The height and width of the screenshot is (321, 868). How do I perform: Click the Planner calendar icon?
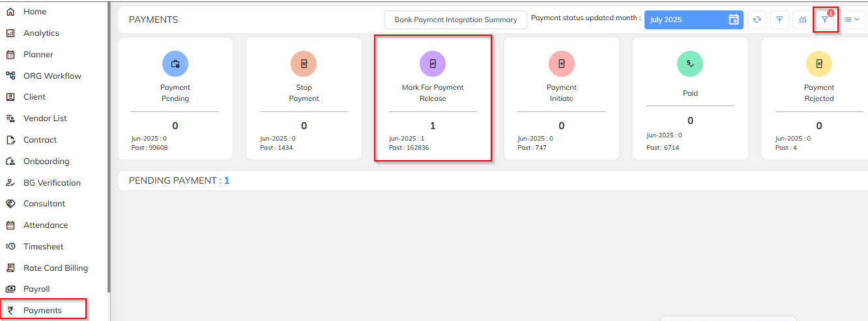[x=10, y=55]
